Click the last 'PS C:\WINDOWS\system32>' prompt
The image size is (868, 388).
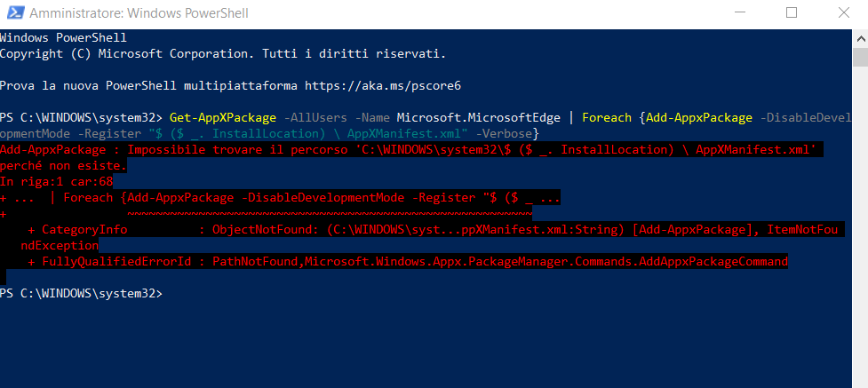point(81,293)
